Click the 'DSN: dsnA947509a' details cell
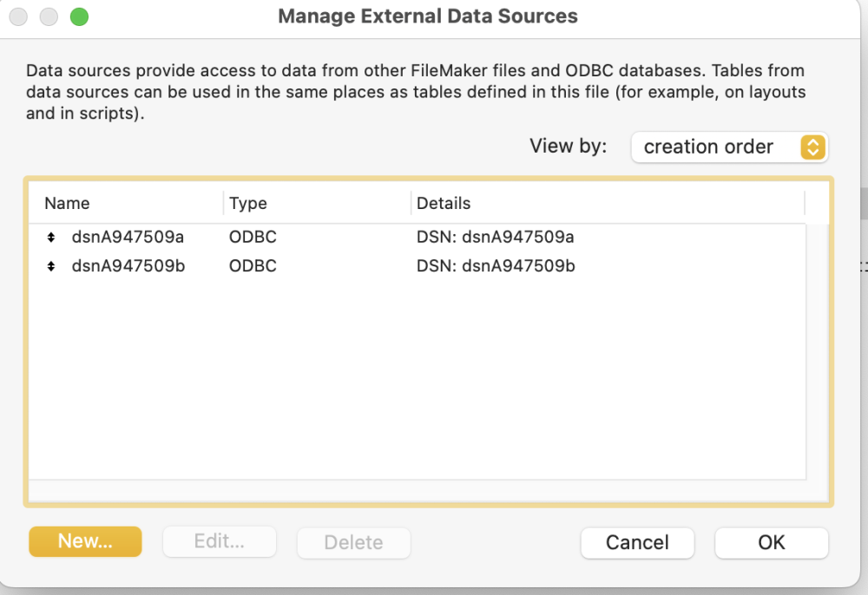Screen dimensions: 868x595 click(496, 237)
